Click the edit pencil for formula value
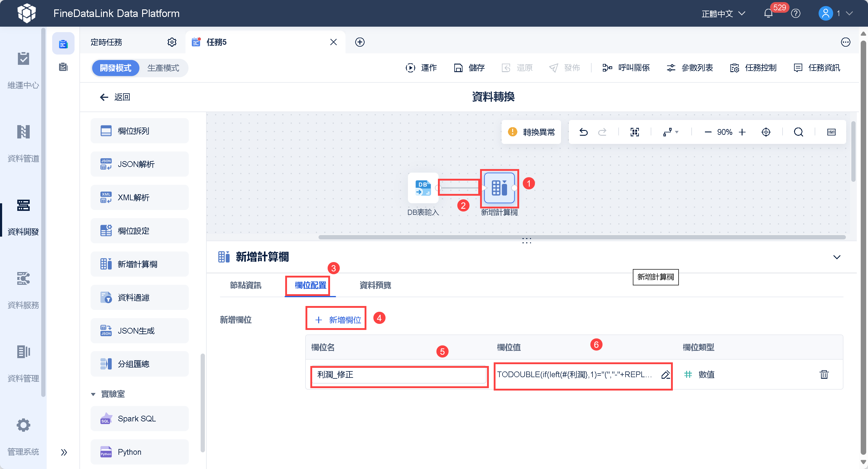This screenshot has width=868, height=469. (665, 375)
